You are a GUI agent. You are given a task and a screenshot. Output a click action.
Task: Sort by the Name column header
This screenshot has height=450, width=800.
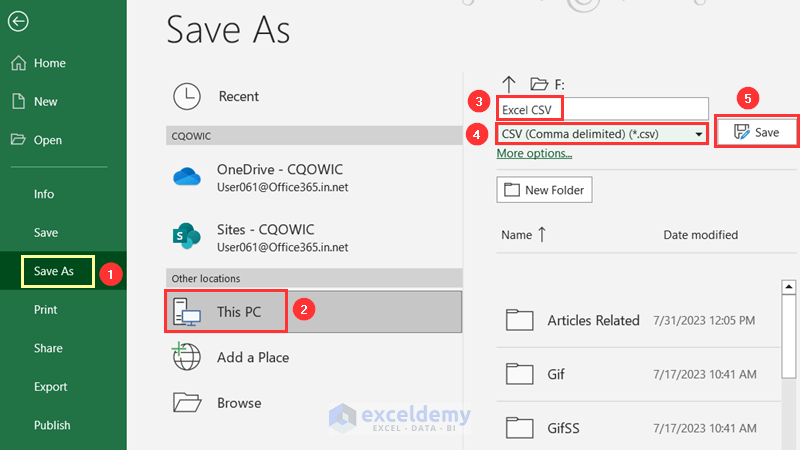click(x=516, y=235)
